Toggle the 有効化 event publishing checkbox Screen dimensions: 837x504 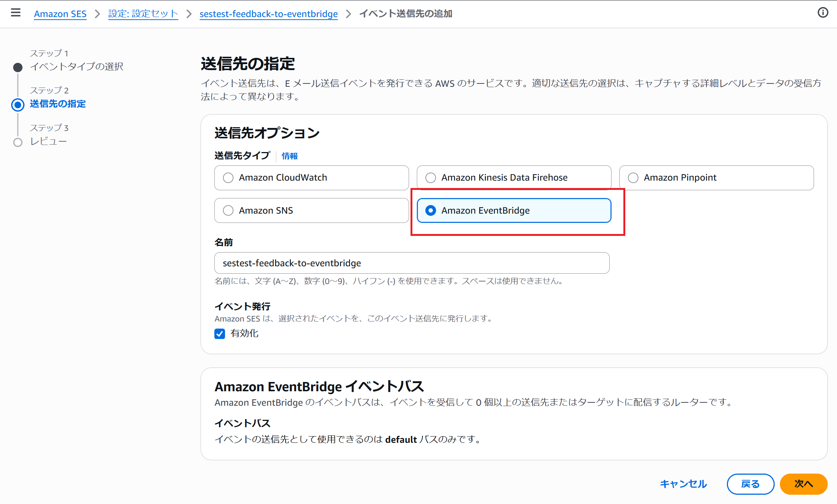pyautogui.click(x=220, y=334)
